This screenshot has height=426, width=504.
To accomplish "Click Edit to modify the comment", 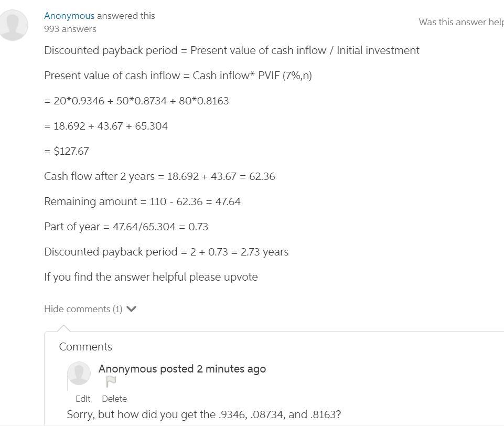I will point(83,399).
